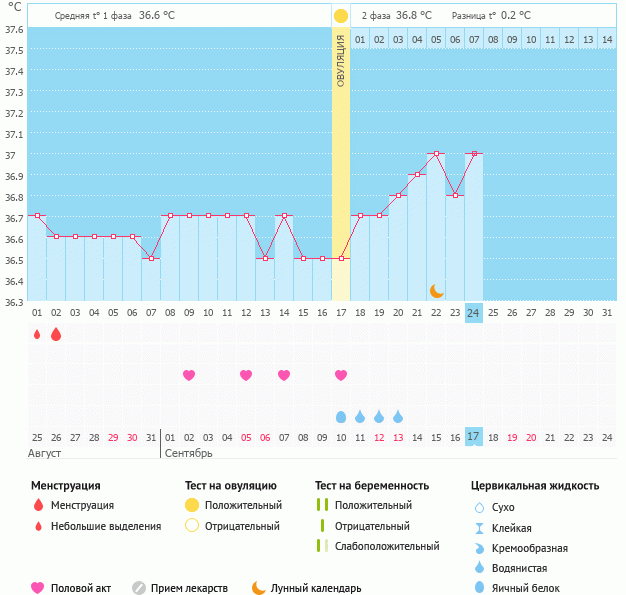Screen dimensions: 626x595
Task: Click the yellow positive ovulation circle above the chart
Action: [341, 16]
